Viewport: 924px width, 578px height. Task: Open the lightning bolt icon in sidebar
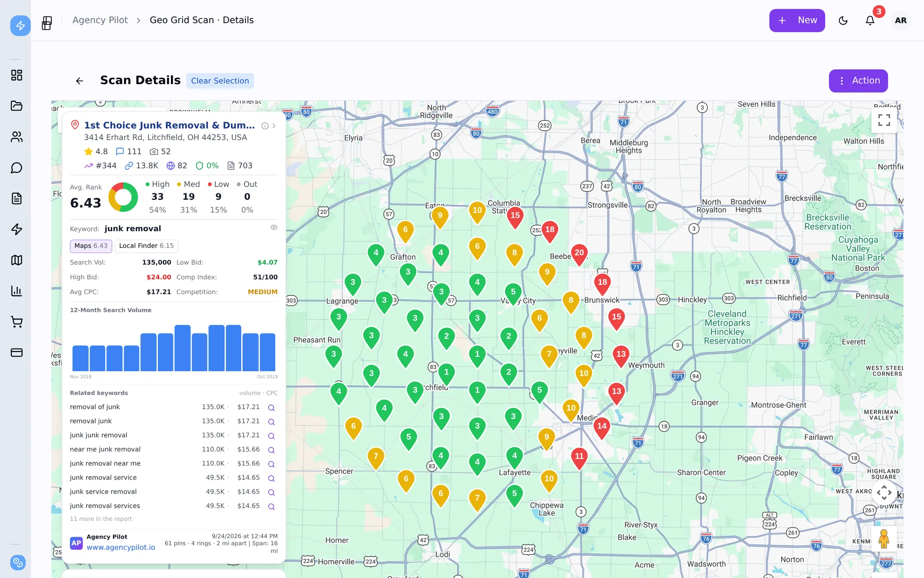coord(17,229)
